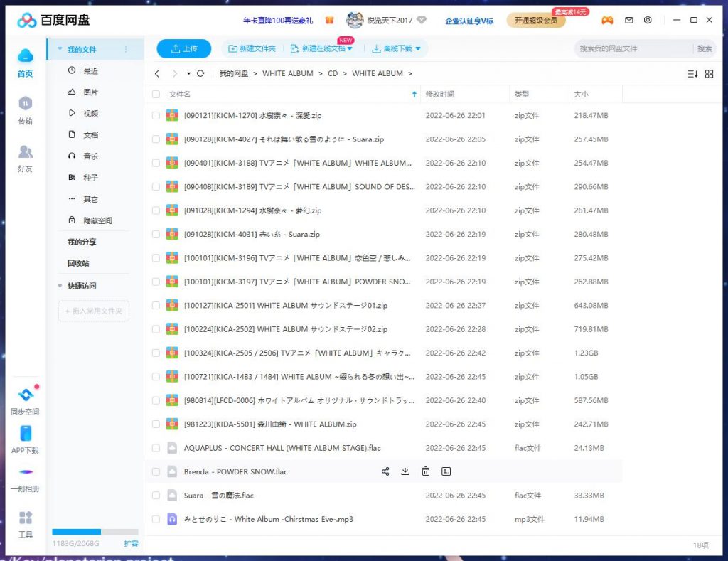Click the storage usage progress bar
The image size is (728, 561).
[x=95, y=532]
